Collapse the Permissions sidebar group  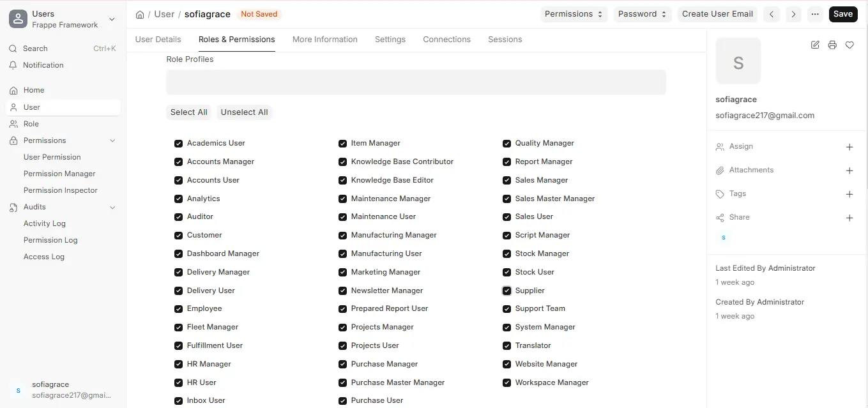point(112,140)
